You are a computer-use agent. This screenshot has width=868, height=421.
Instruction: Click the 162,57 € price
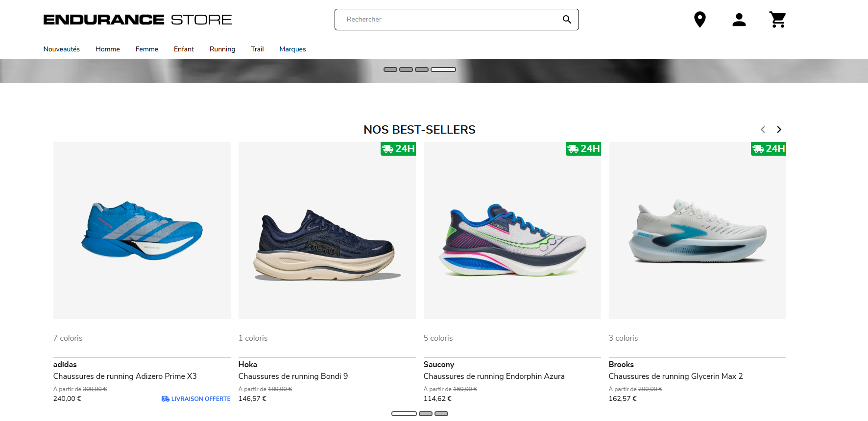tap(623, 398)
